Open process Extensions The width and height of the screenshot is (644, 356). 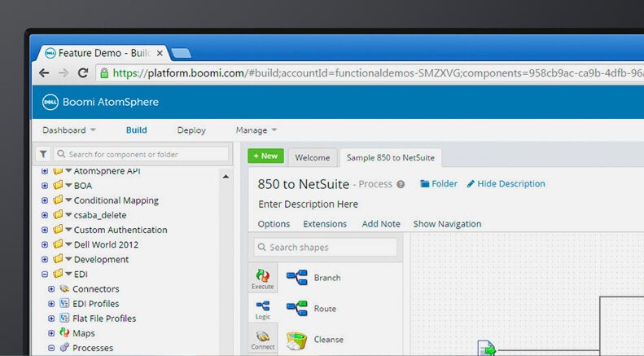(325, 224)
